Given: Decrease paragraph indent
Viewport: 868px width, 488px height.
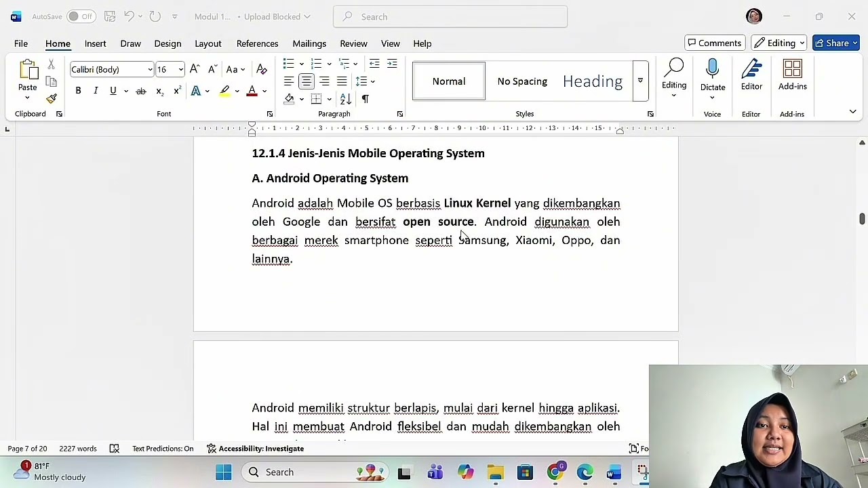Looking at the screenshot, I should coord(374,64).
